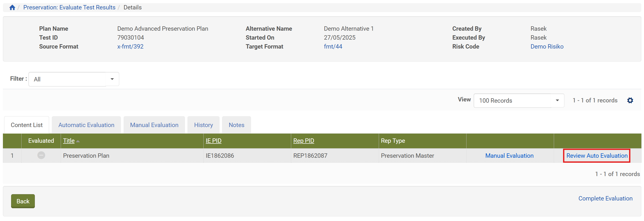
Task: Click Manual Evaluation link in row 1
Action: click(x=509, y=156)
